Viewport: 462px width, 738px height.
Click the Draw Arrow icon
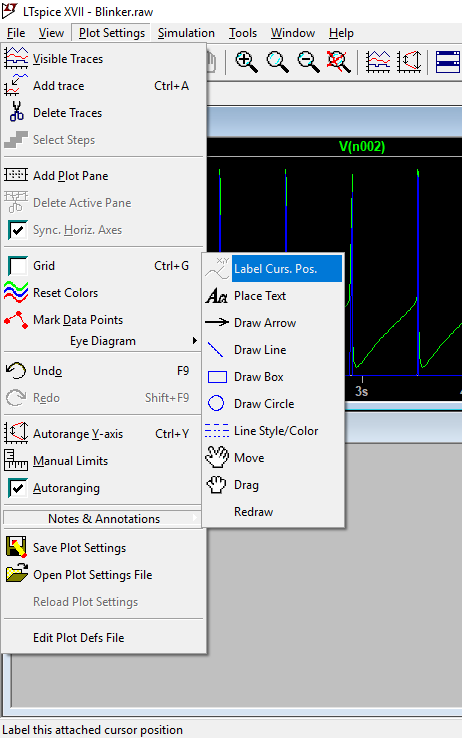click(216, 322)
